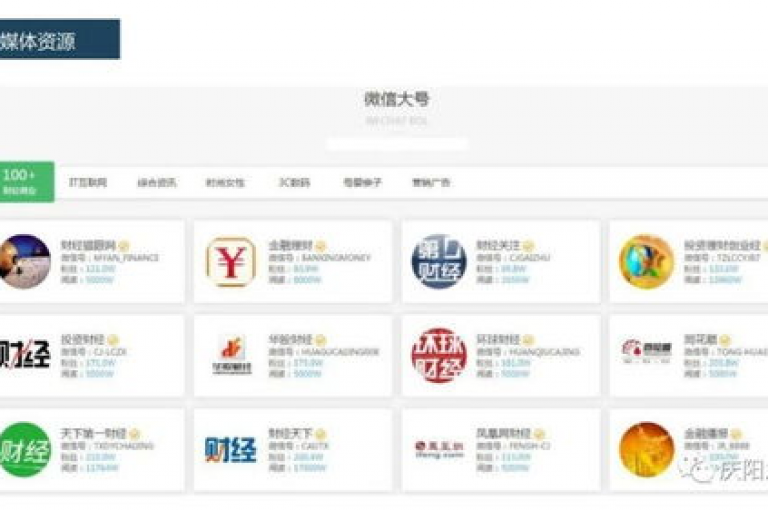
Task: Click the verified badge next to 同花顺
Action: pos(725,340)
